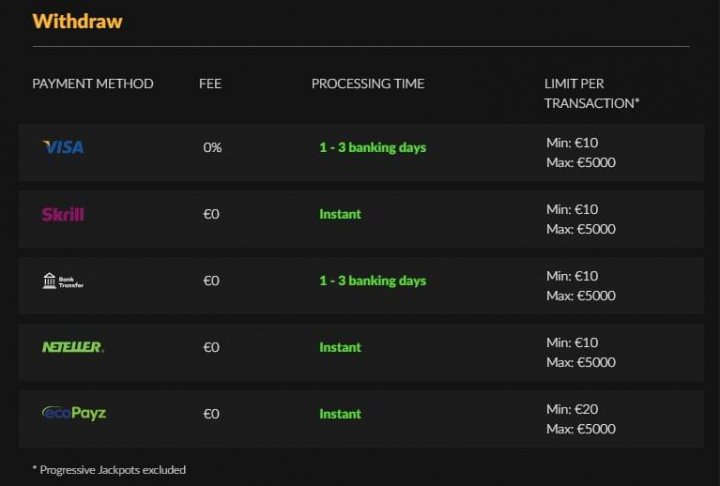Click the NETELLER logo
The width and height of the screenshot is (720, 486).
click(73, 347)
